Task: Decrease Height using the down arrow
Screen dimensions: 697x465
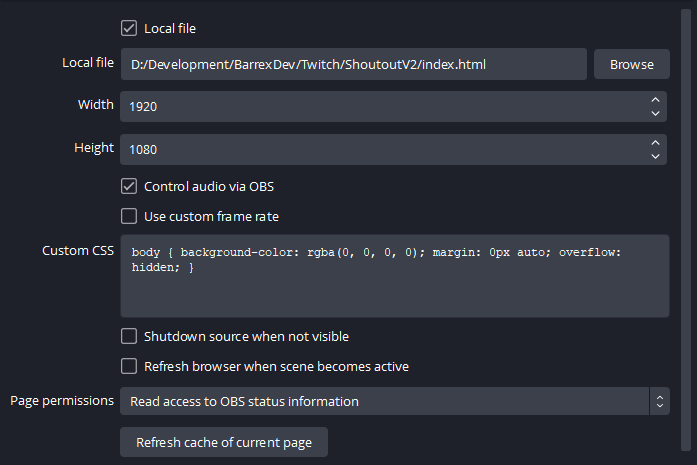Action: tap(655, 156)
